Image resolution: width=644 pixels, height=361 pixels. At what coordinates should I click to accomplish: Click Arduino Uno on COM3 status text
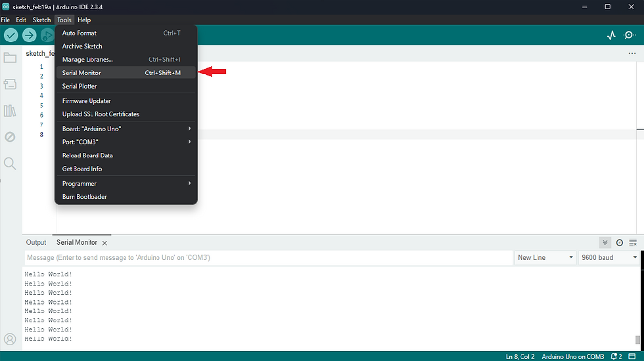coord(572,356)
